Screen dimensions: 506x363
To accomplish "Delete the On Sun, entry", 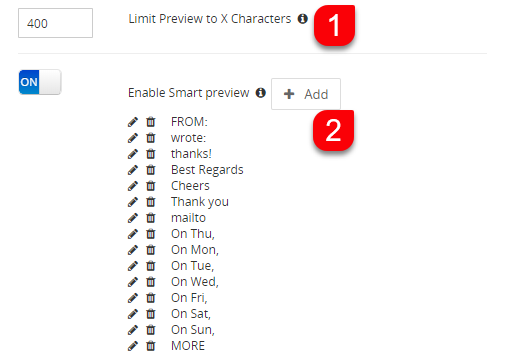I will pyautogui.click(x=151, y=330).
